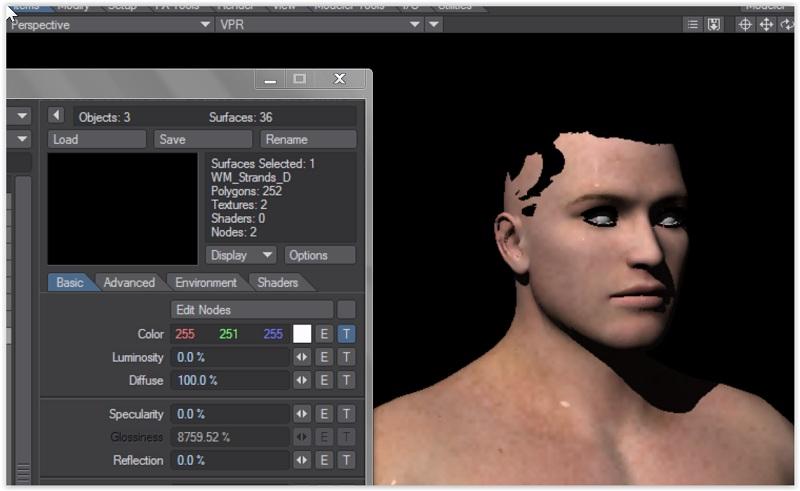Click the Options button
Image resolution: width=800 pixels, height=491 pixels.
point(320,255)
